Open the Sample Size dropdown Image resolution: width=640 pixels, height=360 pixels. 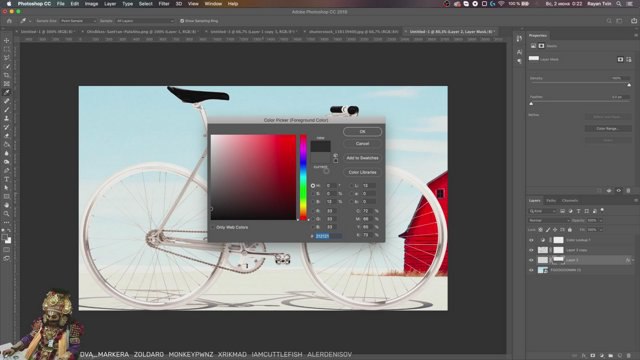pyautogui.click(x=78, y=21)
